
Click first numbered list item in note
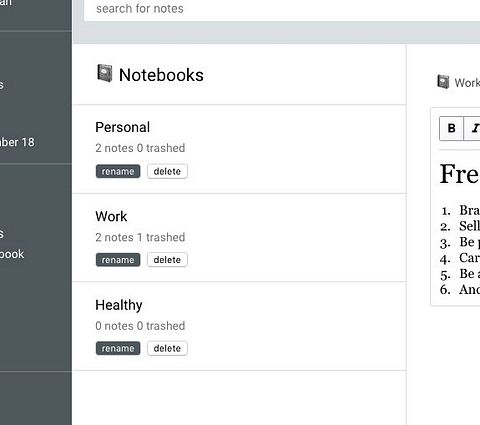pyautogui.click(x=460, y=210)
